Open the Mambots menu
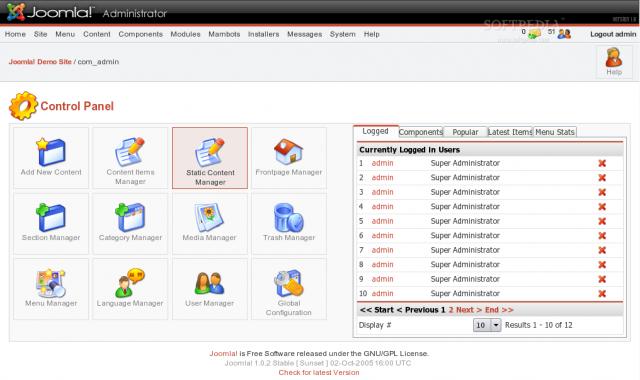640x380 pixels. point(224,34)
